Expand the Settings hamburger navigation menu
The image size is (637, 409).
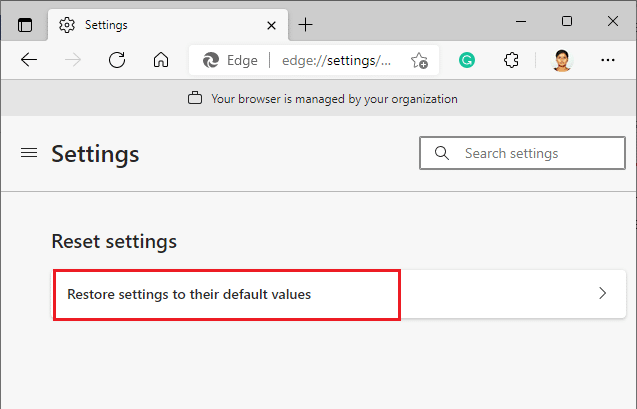pyautogui.click(x=29, y=153)
